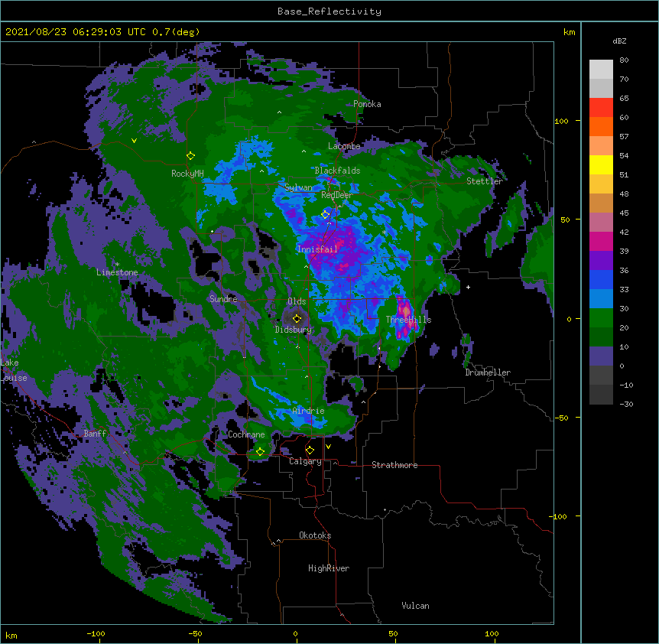Click the yellow diamond marker near RockyMH

[x=191, y=156]
